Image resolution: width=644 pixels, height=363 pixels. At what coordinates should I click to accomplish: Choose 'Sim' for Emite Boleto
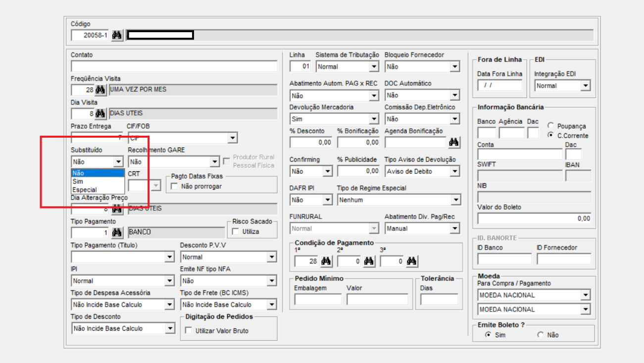point(488,335)
